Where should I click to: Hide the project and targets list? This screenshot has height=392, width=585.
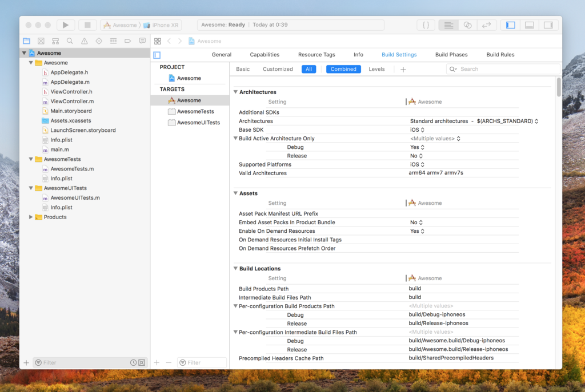pos(157,55)
